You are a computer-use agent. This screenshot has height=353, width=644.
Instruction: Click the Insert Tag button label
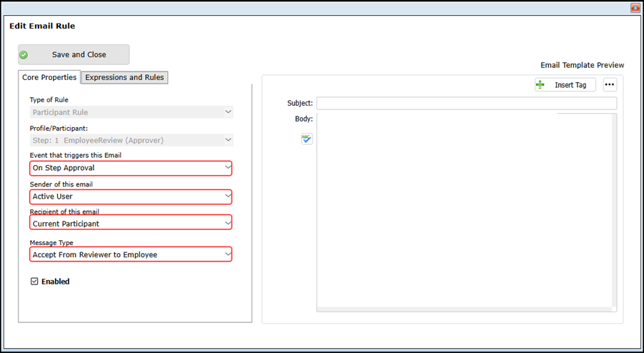click(570, 85)
